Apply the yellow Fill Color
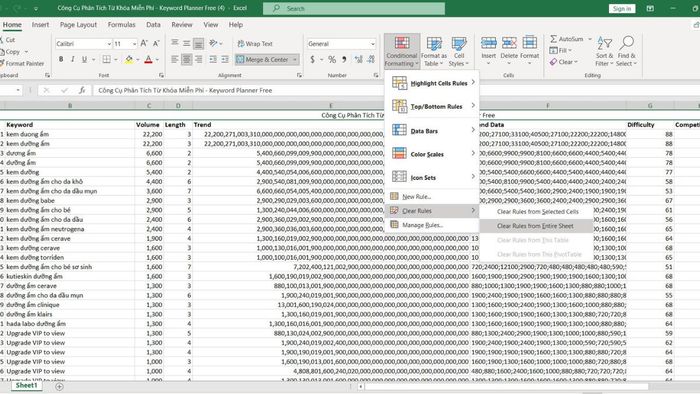 point(129,59)
